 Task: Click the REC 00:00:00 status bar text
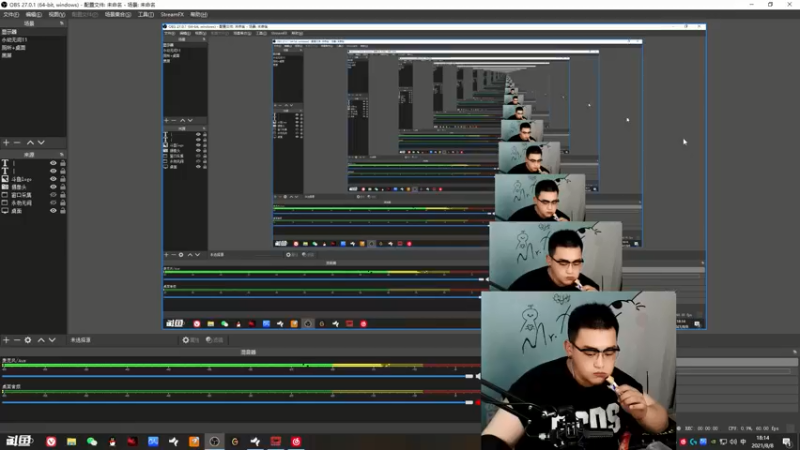pos(701,429)
